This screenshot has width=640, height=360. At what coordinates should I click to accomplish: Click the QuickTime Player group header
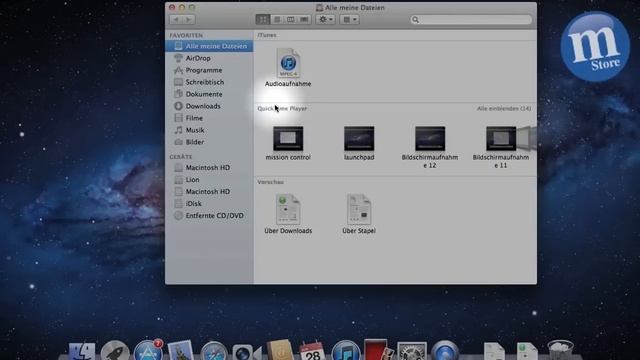click(282, 109)
